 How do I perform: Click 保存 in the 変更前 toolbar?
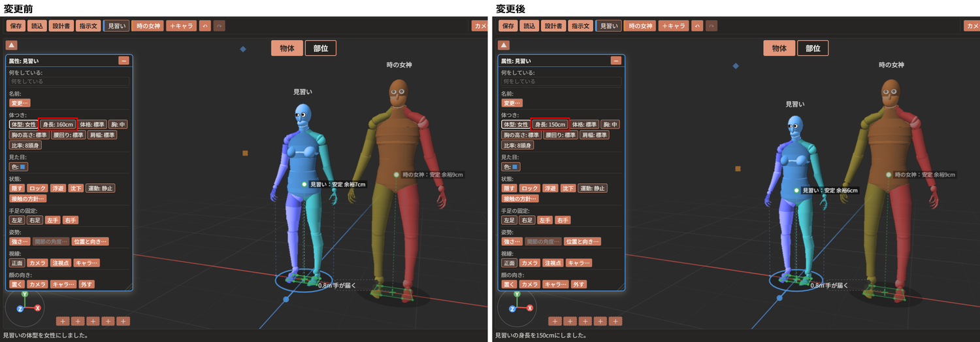point(16,26)
